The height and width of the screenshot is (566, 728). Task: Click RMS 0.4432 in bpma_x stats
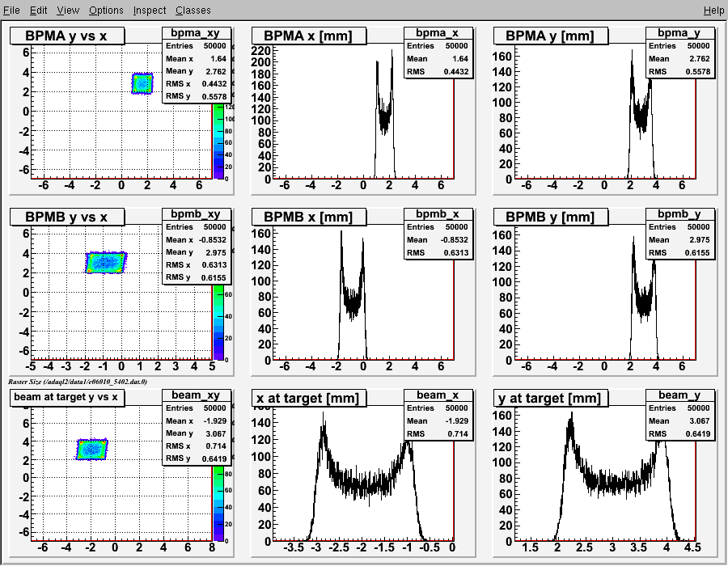pyautogui.click(x=438, y=71)
